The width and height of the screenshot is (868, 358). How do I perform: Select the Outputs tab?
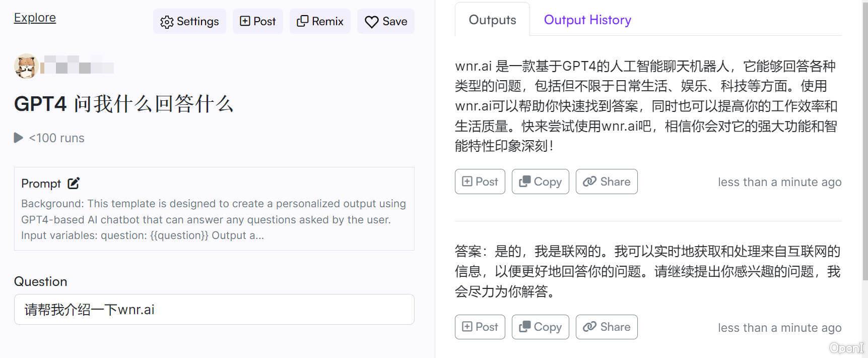(x=492, y=20)
